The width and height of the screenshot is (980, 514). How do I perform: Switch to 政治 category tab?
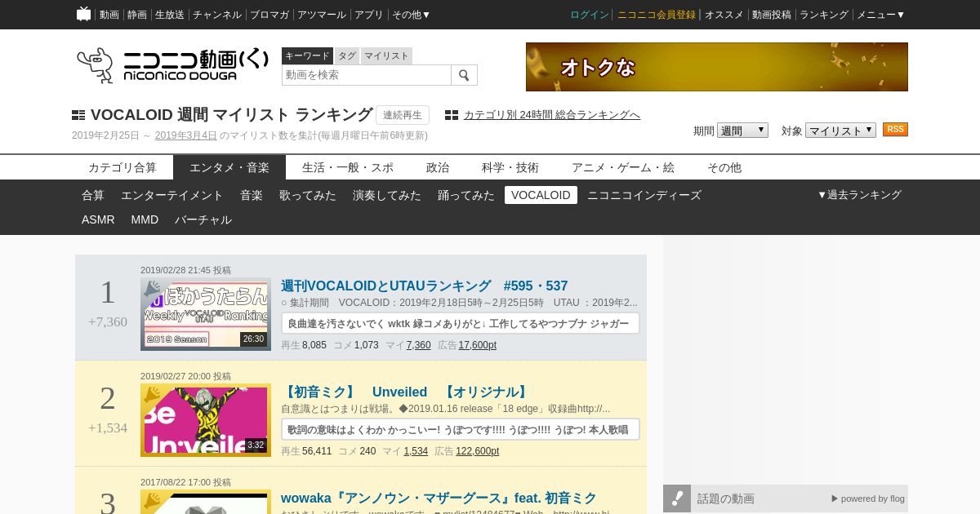tap(438, 167)
